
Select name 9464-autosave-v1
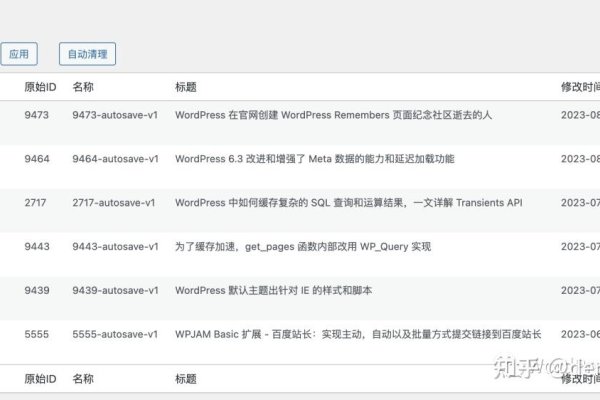click(x=116, y=159)
